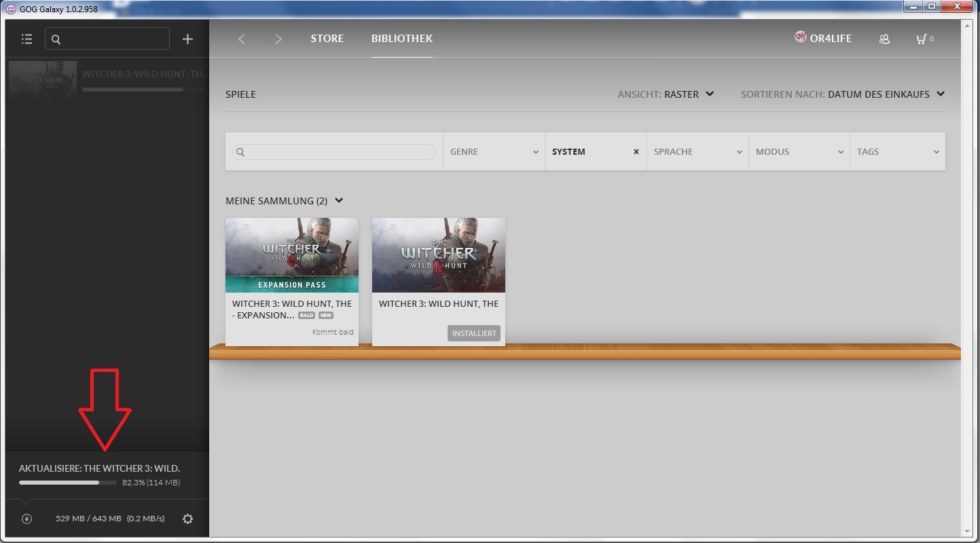Open the OR4LIFE profile avatar
Image resolution: width=980 pixels, height=543 pixels.
[801, 37]
